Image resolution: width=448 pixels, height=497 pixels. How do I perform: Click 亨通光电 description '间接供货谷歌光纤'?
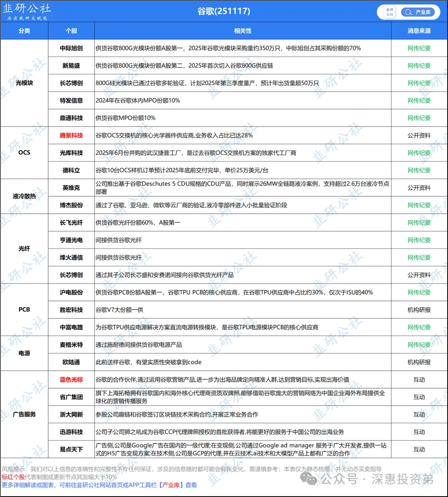pyautogui.click(x=119, y=240)
